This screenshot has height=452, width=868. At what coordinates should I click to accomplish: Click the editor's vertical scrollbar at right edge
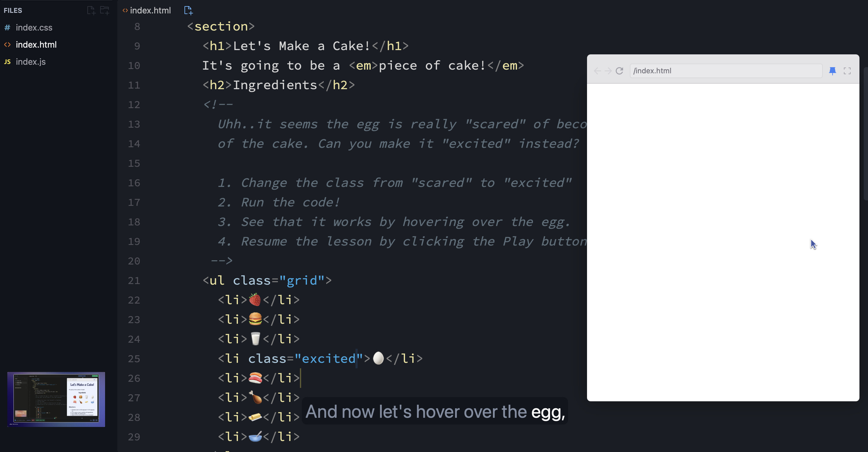point(865,135)
